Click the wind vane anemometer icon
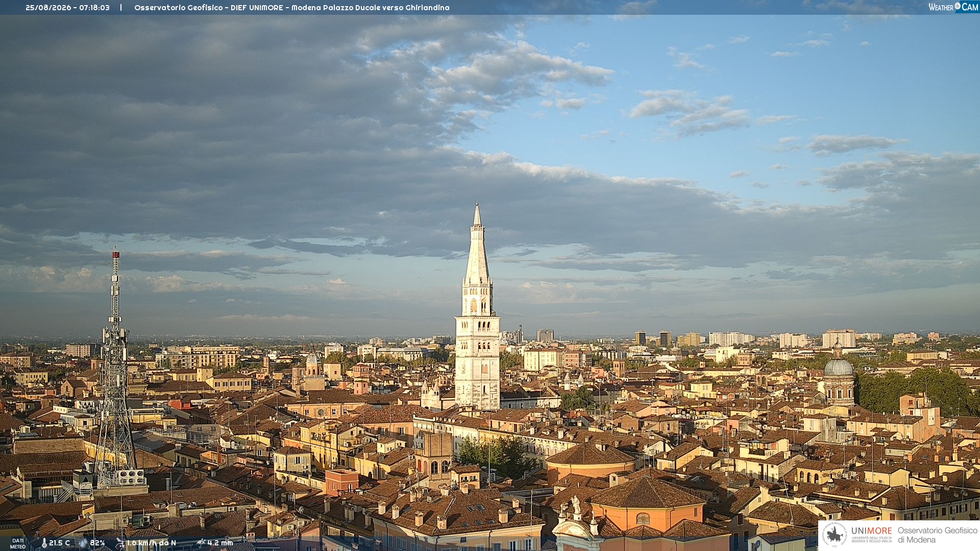 click(120, 543)
